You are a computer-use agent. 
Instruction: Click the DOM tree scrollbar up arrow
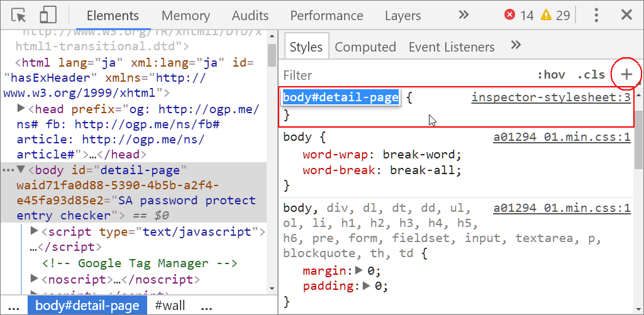point(272,36)
